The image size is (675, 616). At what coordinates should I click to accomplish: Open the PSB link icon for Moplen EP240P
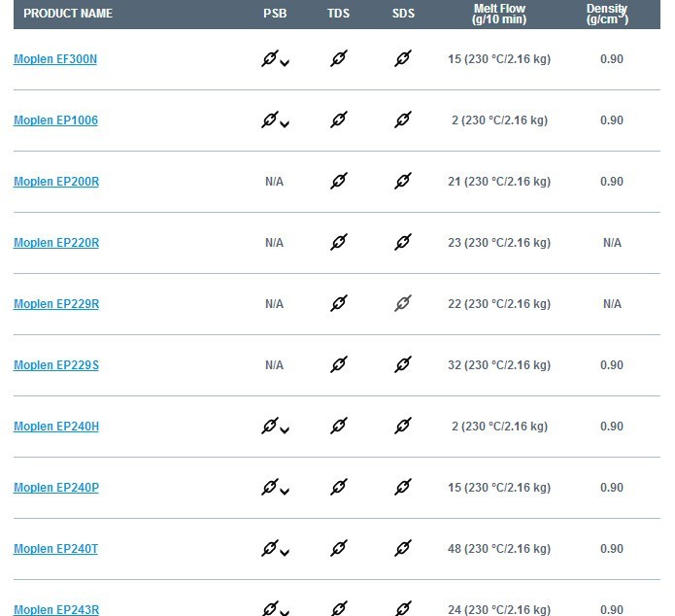[x=270, y=487]
